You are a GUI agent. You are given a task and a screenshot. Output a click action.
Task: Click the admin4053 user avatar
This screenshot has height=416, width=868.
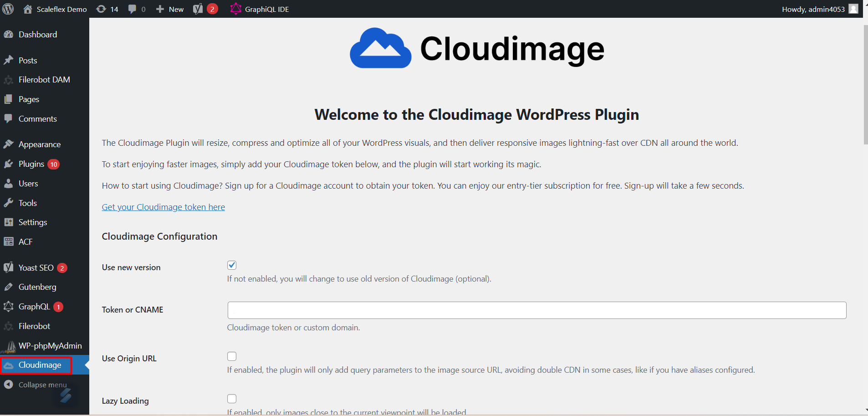pos(853,9)
